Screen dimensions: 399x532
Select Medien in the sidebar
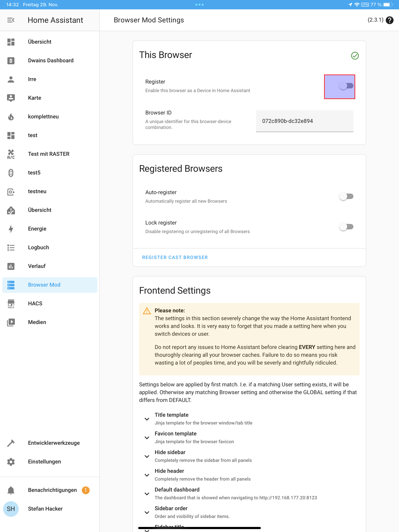tap(37, 322)
